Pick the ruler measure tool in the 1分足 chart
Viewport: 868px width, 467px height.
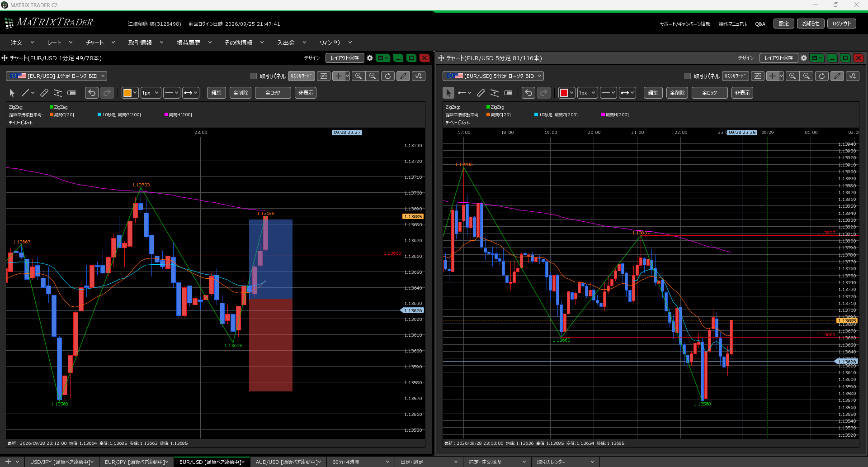pyautogui.click(x=44, y=93)
